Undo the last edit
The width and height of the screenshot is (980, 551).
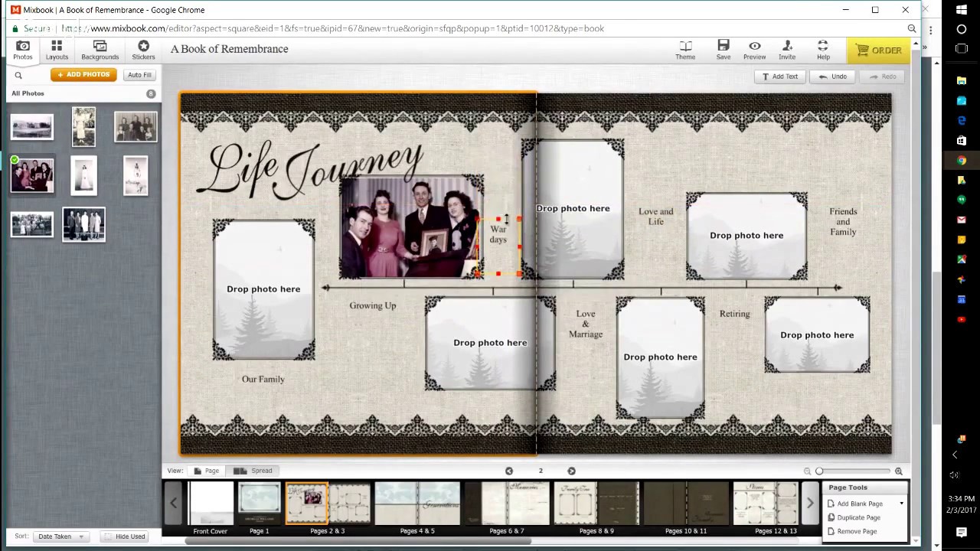pos(832,77)
